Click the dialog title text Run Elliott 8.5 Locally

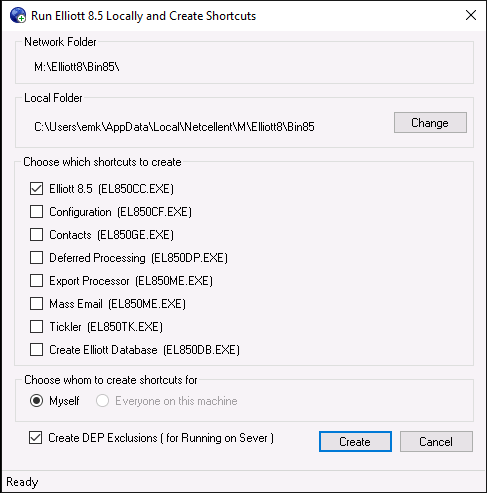[87, 16]
